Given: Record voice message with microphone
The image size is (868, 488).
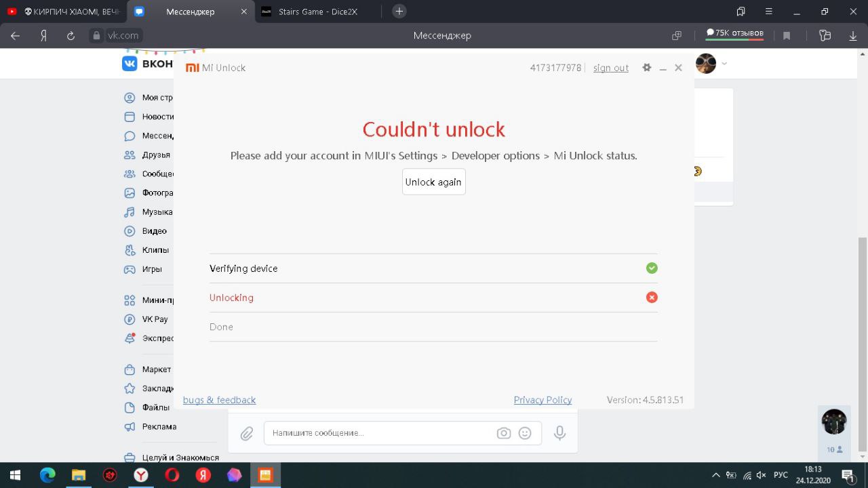Looking at the screenshot, I should click(x=559, y=433).
